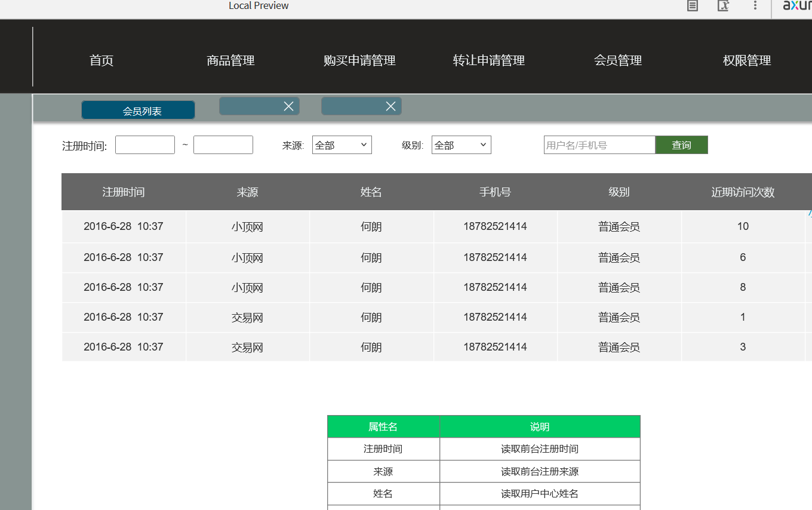Image resolution: width=812 pixels, height=510 pixels.
Task: Click the 级别 column header in the member table
Action: pos(619,192)
